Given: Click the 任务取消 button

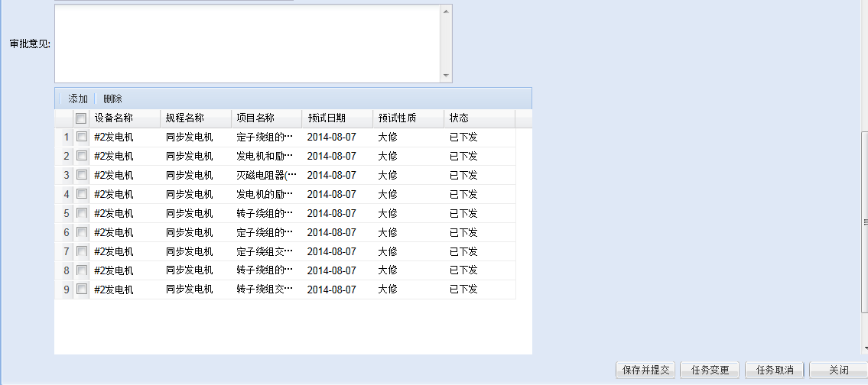Looking at the screenshot, I should [x=774, y=370].
